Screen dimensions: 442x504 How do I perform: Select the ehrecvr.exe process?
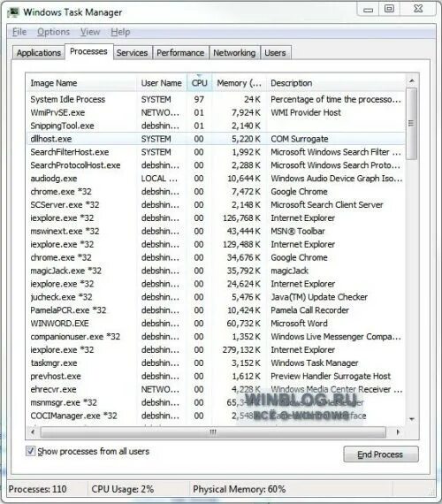point(216,389)
